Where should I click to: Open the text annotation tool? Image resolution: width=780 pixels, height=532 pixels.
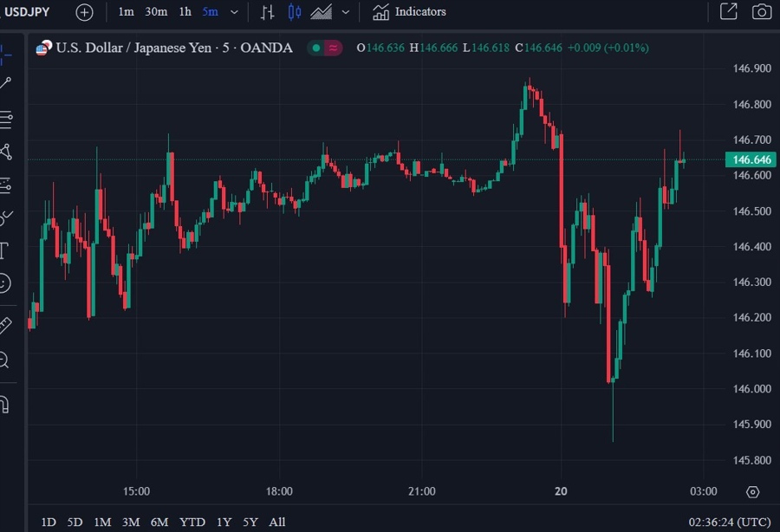[x=3, y=251]
